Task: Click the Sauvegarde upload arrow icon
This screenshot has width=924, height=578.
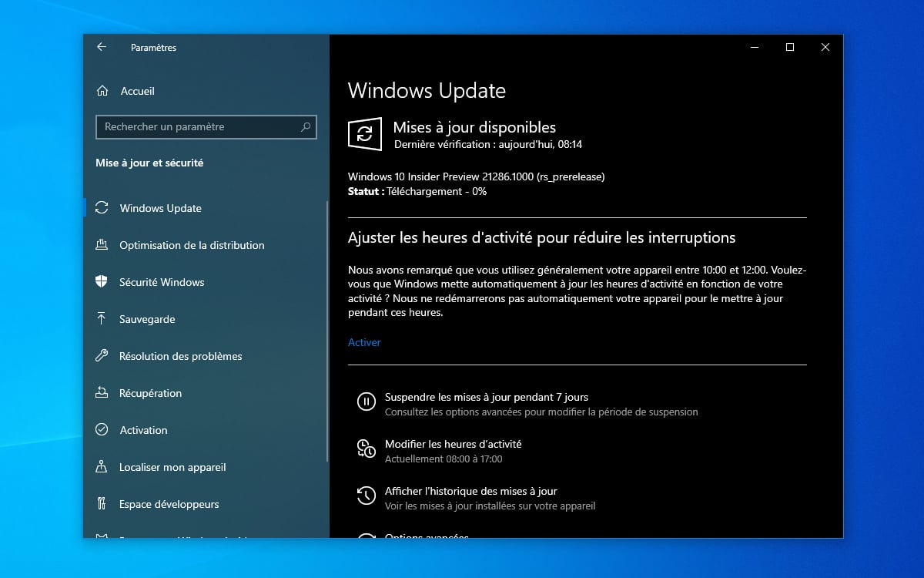Action: (x=103, y=319)
